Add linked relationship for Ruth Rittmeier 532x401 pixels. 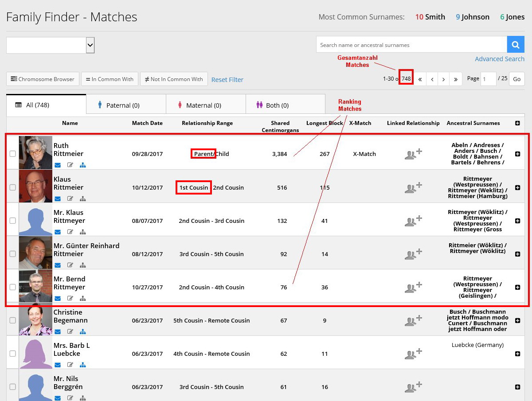[x=413, y=154]
